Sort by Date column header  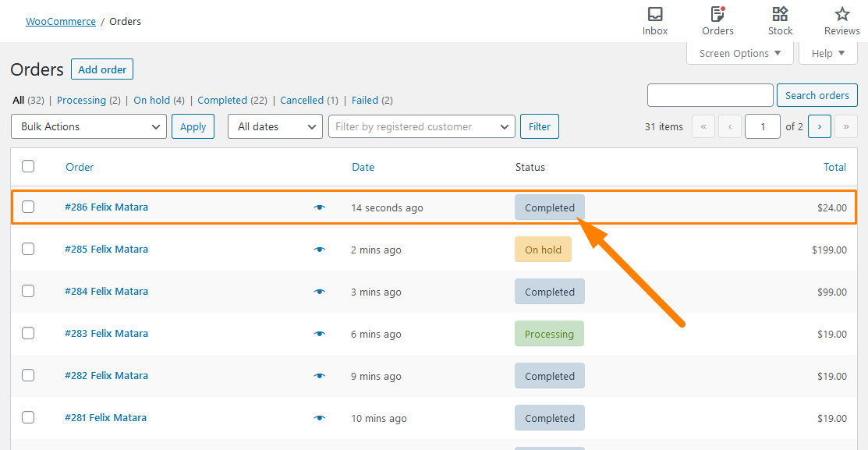[363, 167]
